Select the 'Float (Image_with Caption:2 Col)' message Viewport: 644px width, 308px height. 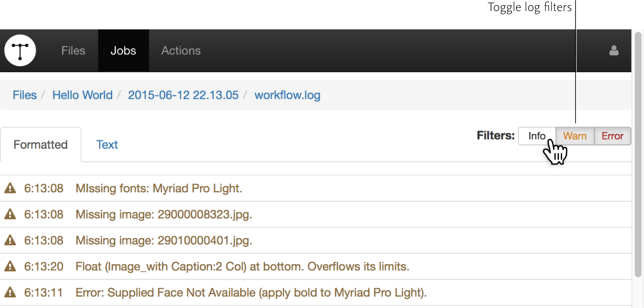[242, 266]
